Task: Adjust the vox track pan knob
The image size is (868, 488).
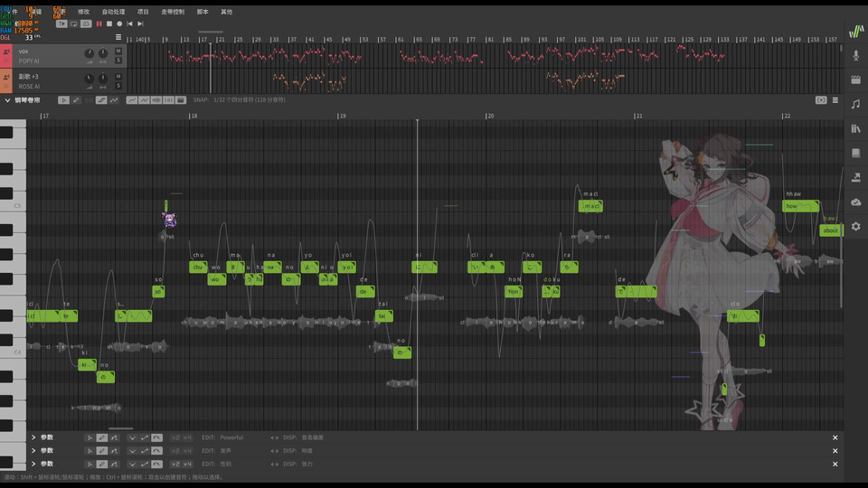Action: [103, 53]
